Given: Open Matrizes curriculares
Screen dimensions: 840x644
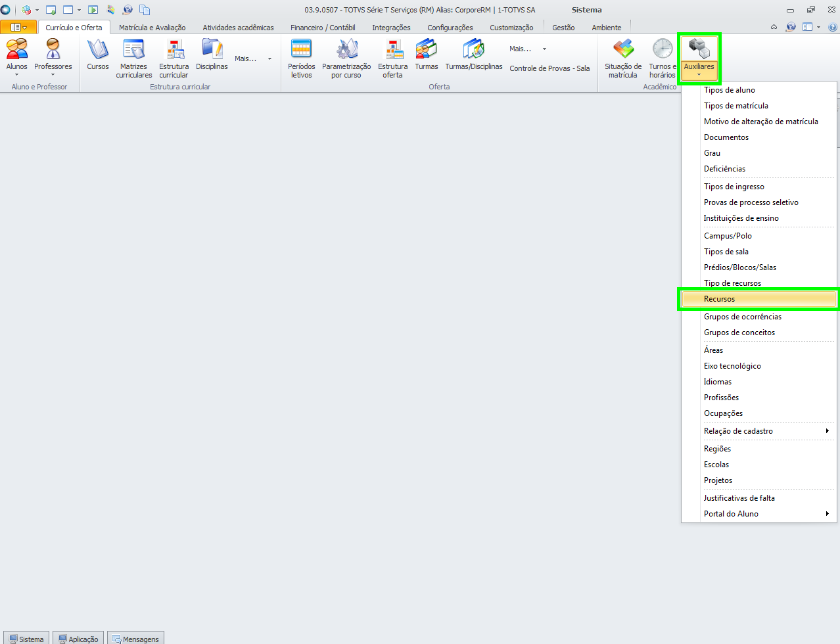Looking at the screenshot, I should point(134,58).
